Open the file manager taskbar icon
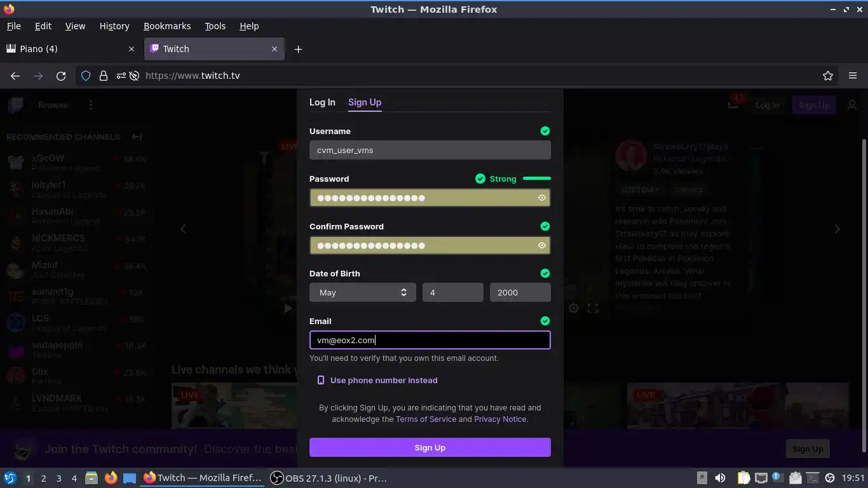Viewport: 868px width, 488px height. click(x=92, y=478)
